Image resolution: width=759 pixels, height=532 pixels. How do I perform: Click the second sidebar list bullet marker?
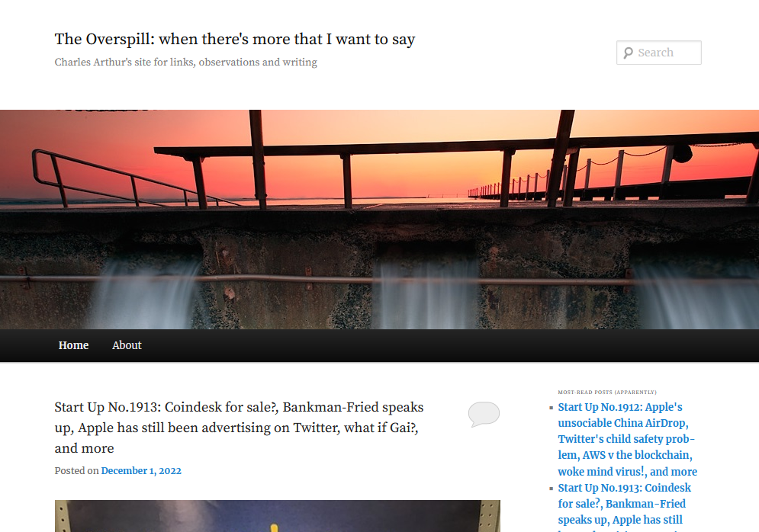tap(551, 489)
